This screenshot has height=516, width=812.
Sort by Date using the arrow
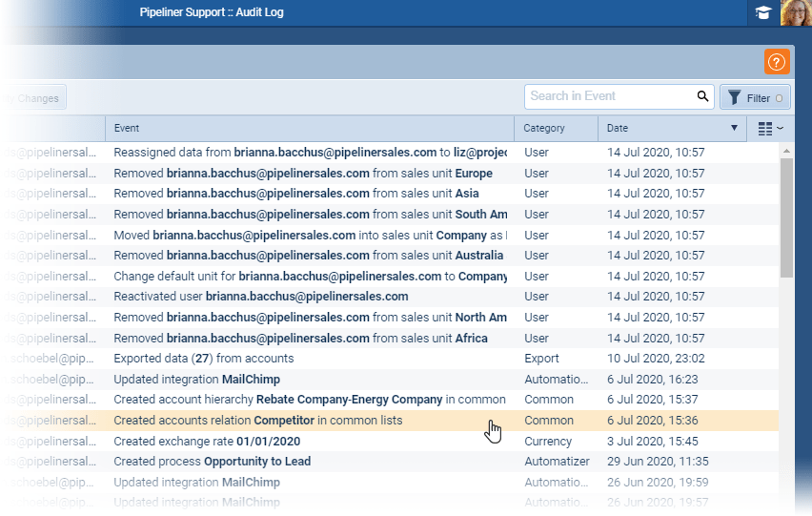click(x=734, y=129)
